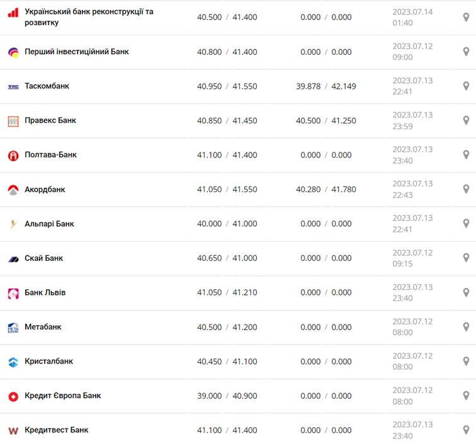Click the map pin for Таскомбанк
Screen dimensions: 476x448
pos(466,86)
